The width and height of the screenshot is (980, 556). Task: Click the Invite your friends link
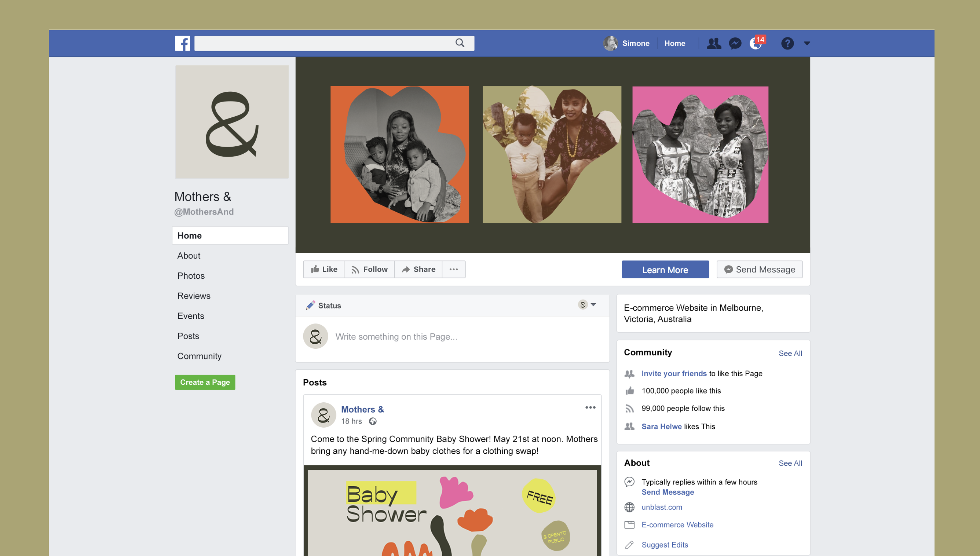tap(674, 373)
